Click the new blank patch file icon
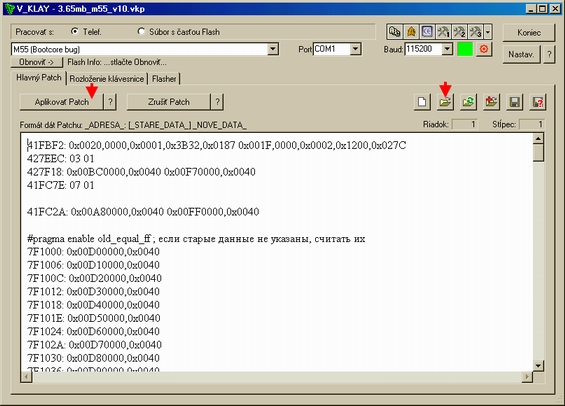 click(x=422, y=102)
